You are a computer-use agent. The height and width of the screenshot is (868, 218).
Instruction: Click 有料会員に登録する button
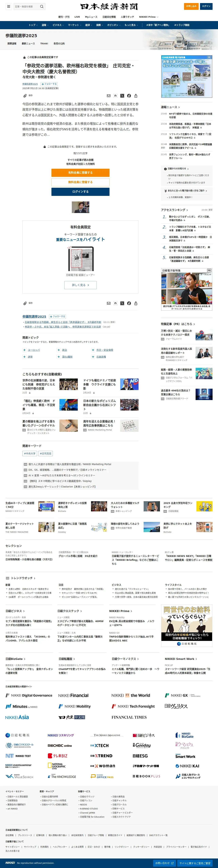coord(80,172)
